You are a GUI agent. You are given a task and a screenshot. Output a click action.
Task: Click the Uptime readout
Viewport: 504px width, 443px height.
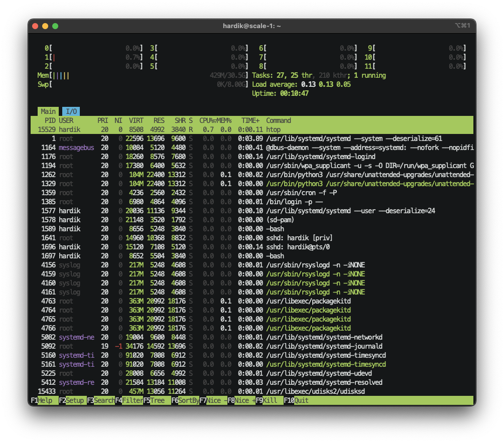pos(280,93)
